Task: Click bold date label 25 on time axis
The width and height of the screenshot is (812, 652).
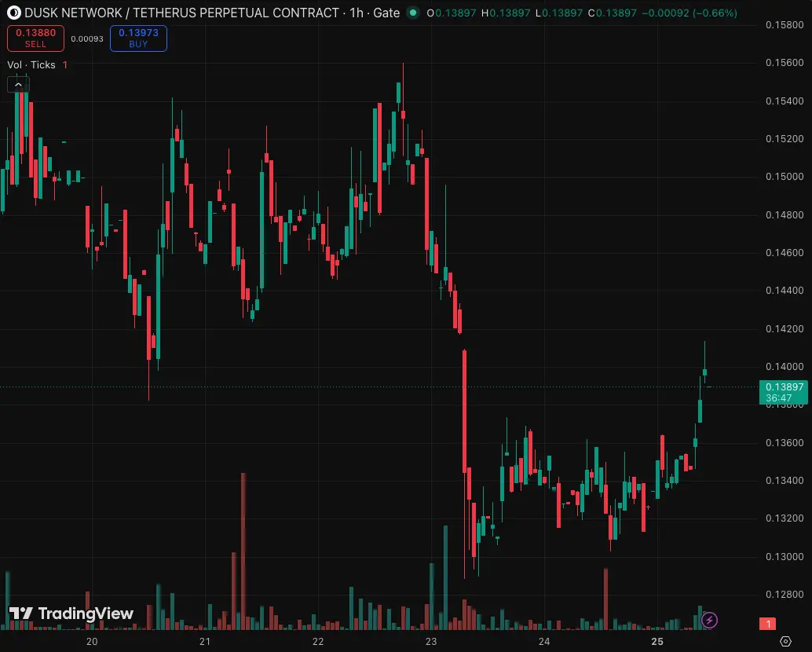Action: pos(657,642)
